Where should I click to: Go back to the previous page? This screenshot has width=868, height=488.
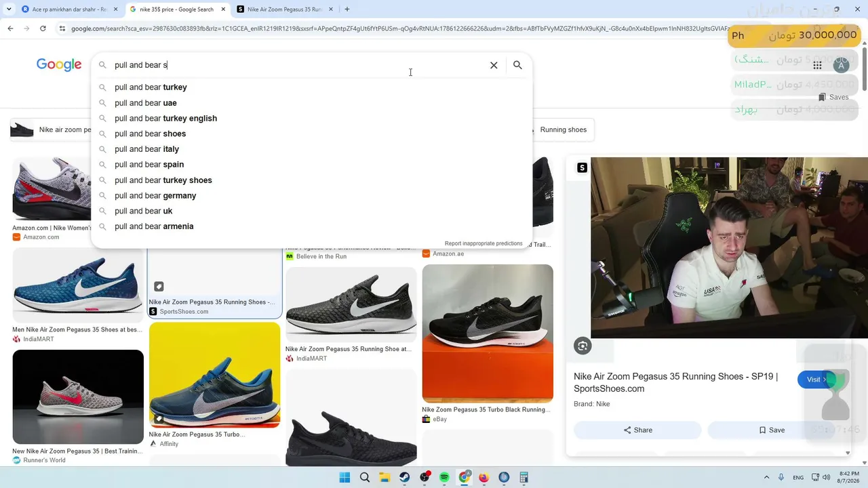tap(10, 28)
